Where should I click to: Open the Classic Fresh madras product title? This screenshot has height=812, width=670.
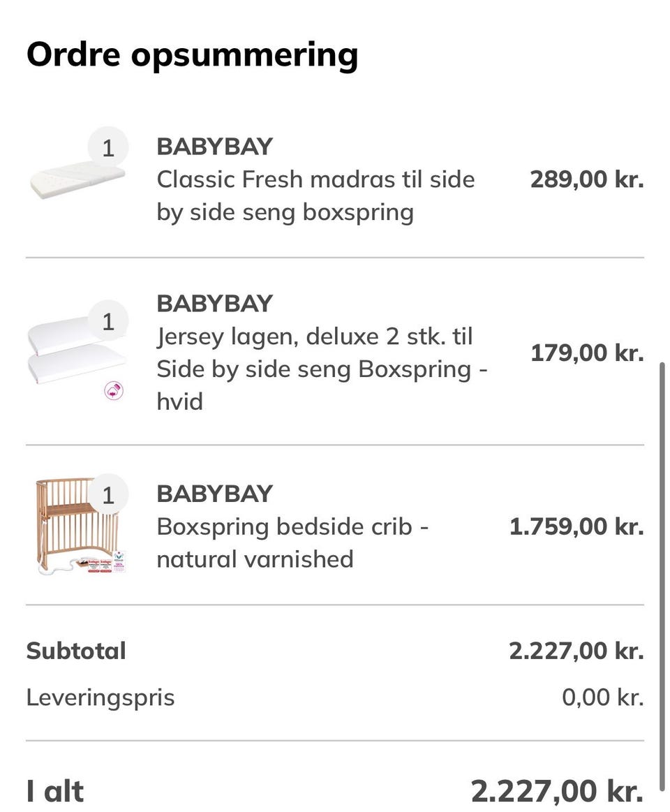tap(315, 196)
